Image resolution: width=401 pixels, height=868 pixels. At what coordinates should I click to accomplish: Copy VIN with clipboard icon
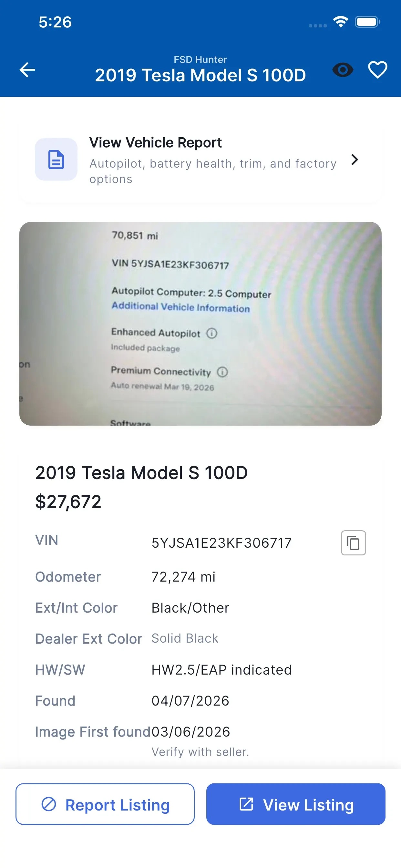[353, 542]
